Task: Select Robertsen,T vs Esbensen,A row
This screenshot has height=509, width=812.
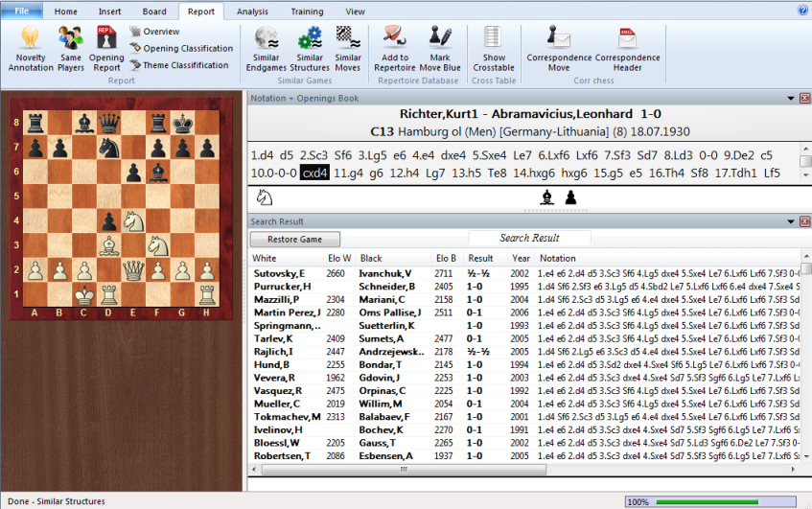Action: [525, 456]
